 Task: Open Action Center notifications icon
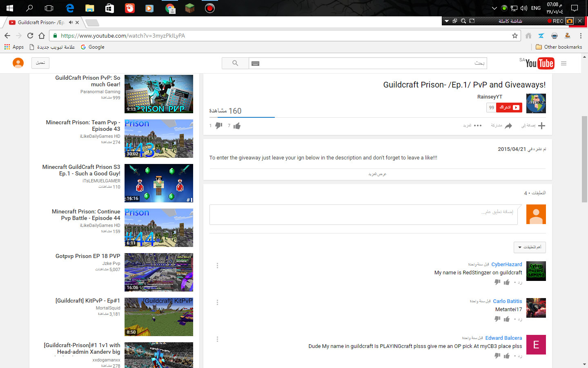point(575,8)
